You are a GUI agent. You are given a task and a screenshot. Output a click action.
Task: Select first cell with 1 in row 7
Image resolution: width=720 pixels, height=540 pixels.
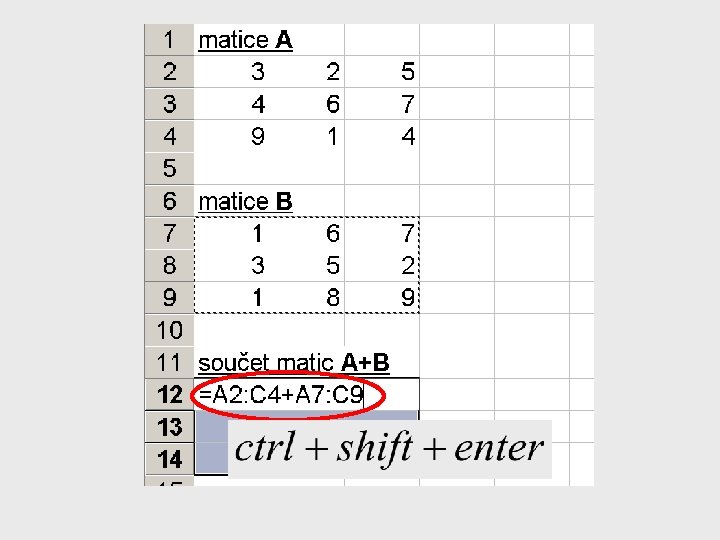tap(257, 234)
